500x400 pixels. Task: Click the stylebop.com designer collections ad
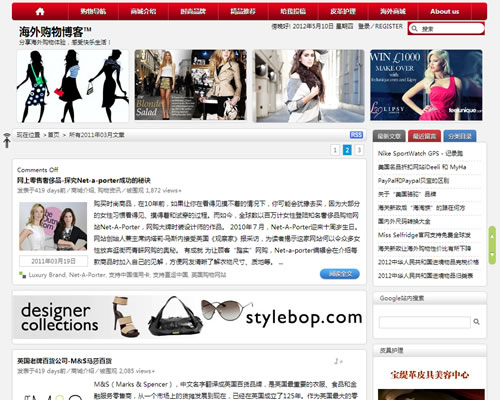(189, 317)
